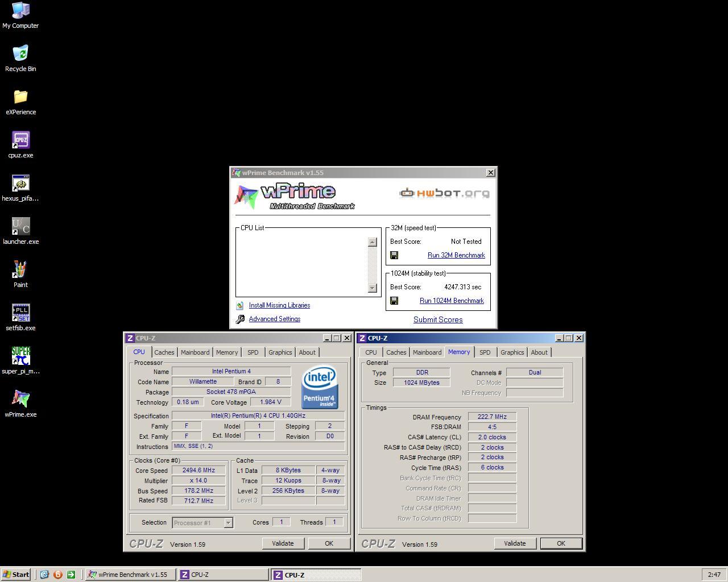Switch to first CPU-Z taskbar button
728x582 pixels.
point(223,575)
